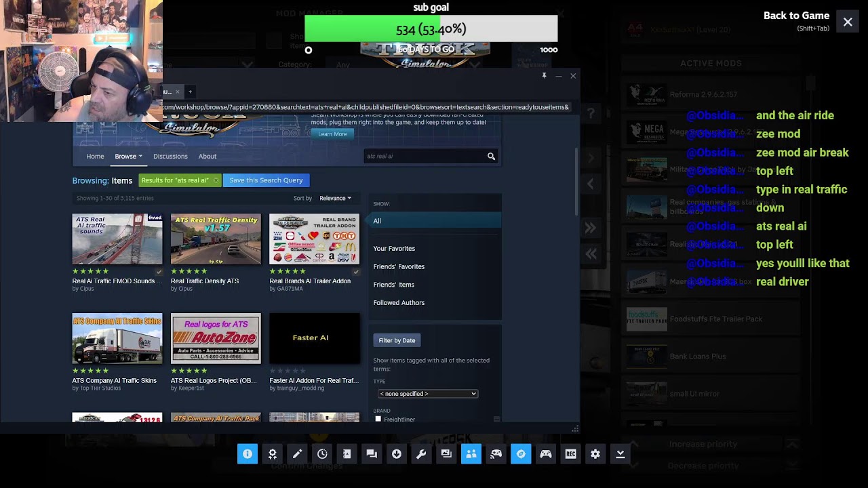Open the AutoZone Real Logos thumbnail
The image size is (868, 488).
coord(216,339)
